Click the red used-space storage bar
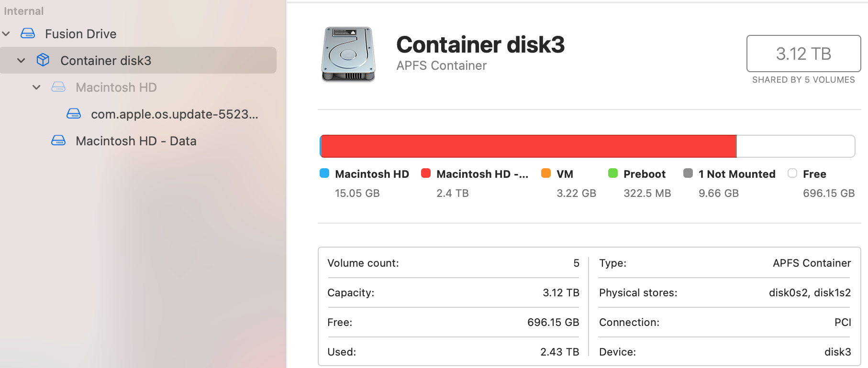 [x=528, y=146]
